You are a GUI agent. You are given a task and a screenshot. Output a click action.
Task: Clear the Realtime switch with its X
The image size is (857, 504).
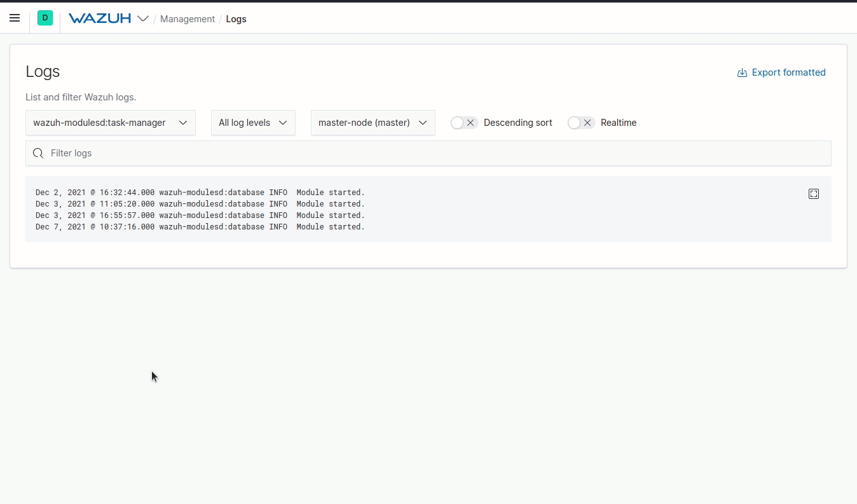(x=587, y=123)
